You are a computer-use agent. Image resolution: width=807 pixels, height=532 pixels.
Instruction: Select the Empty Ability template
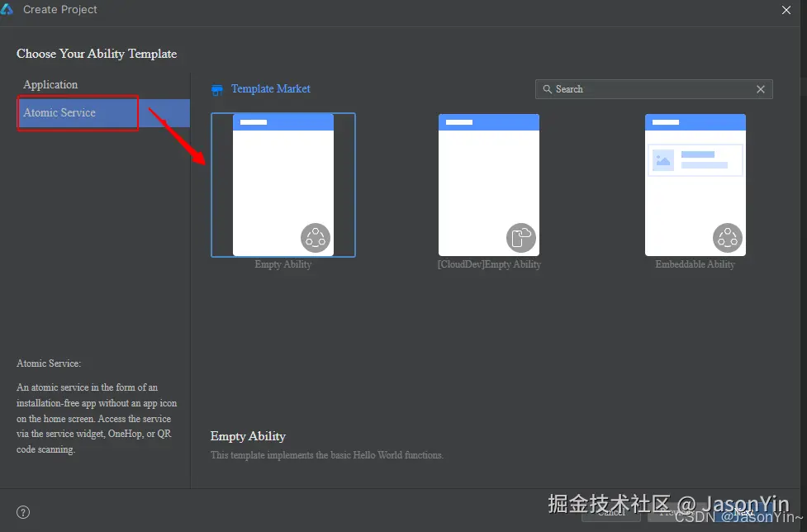coord(282,185)
